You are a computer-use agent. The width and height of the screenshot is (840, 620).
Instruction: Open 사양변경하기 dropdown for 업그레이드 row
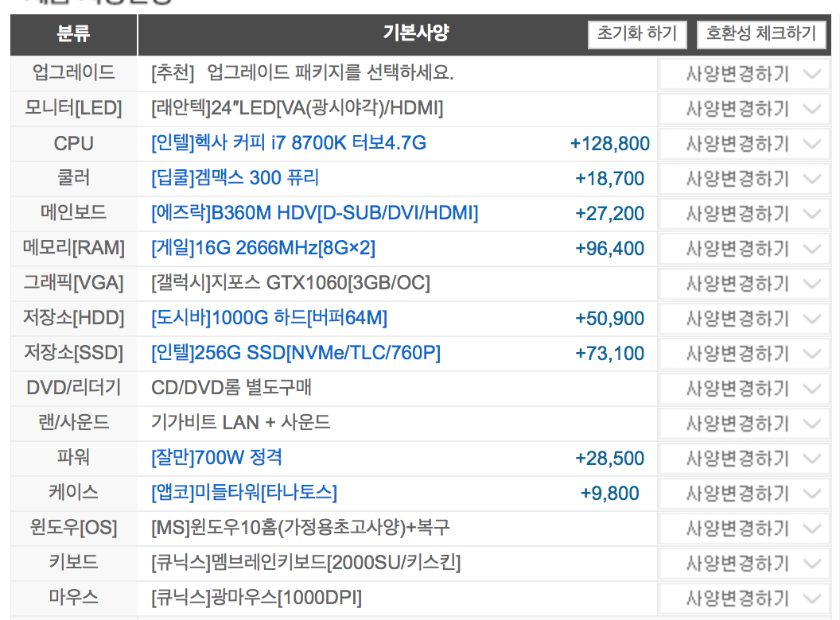pos(744,74)
